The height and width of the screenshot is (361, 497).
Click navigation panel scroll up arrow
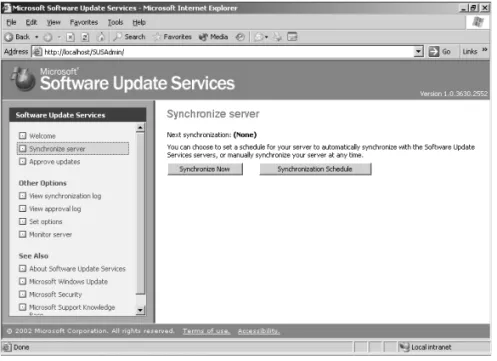point(140,127)
